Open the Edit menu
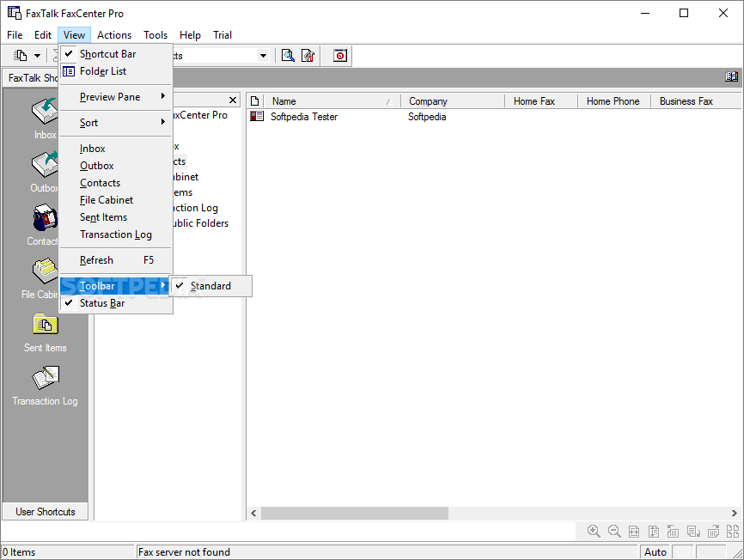The width and height of the screenshot is (744, 560). (43, 35)
